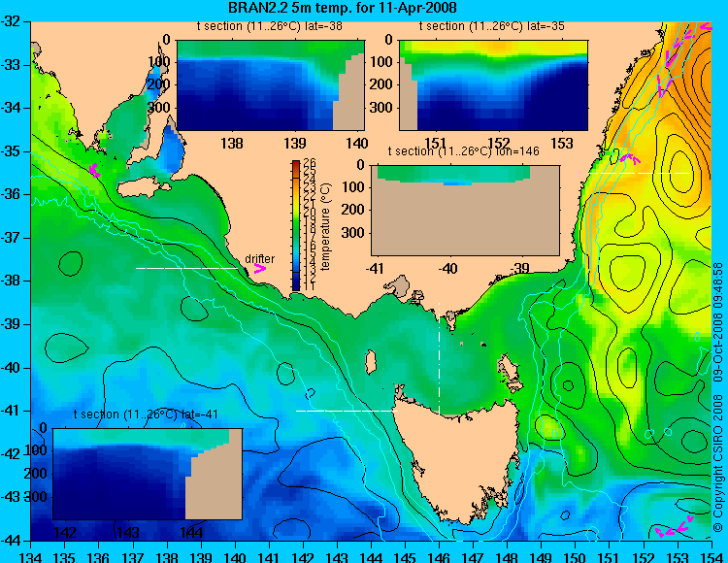This screenshot has width=728, height=563.
Task: Click the 't section (11..26°C) lat=-41' heading
Action: click(146, 414)
